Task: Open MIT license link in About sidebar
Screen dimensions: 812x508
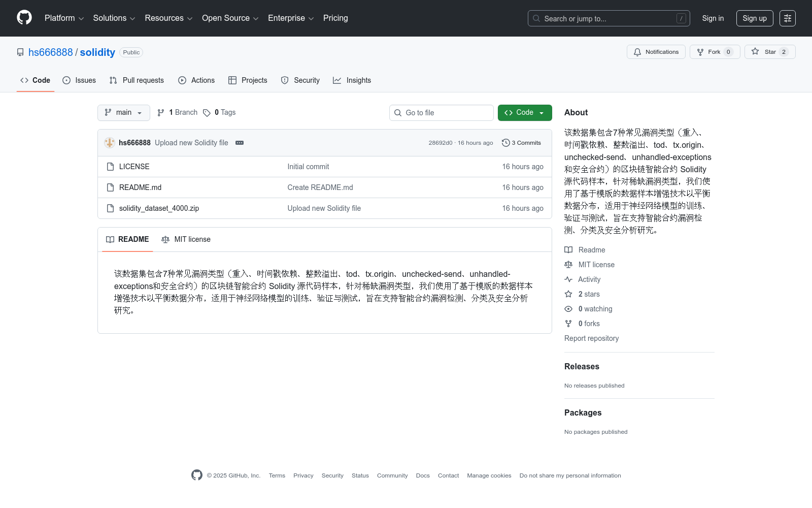Action: pos(589,265)
